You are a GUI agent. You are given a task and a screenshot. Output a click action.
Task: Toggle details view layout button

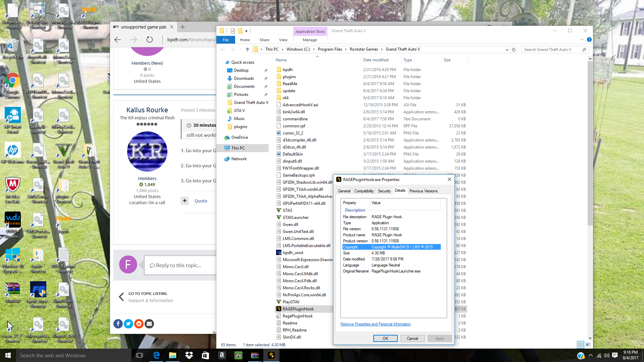(x=581, y=345)
